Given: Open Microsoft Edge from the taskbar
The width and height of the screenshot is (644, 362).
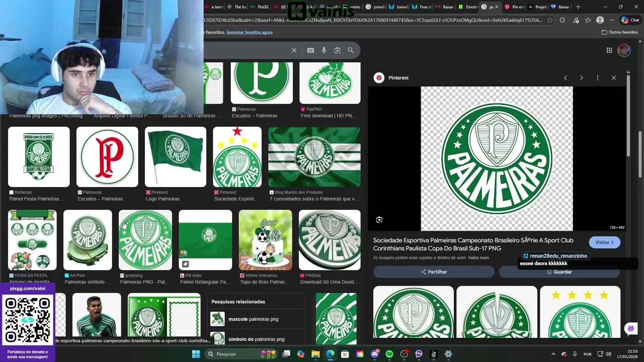Looking at the screenshot, I should click(x=330, y=354).
